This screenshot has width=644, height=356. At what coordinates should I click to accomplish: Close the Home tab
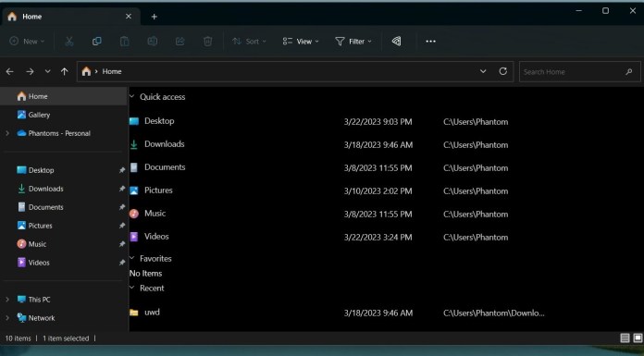pyautogui.click(x=129, y=17)
